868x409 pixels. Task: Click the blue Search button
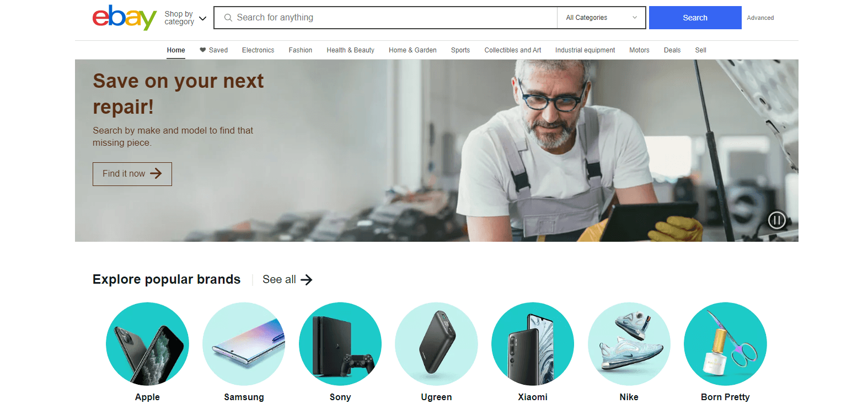(695, 18)
